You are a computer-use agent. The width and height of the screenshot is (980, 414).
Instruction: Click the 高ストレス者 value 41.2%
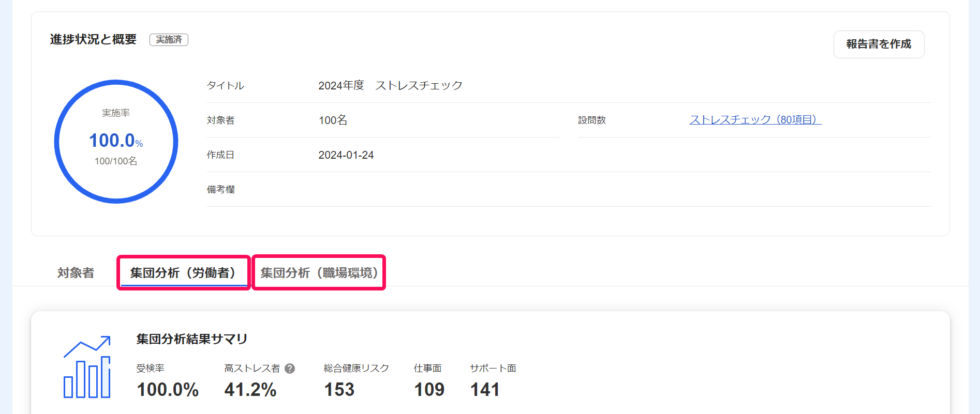click(250, 390)
